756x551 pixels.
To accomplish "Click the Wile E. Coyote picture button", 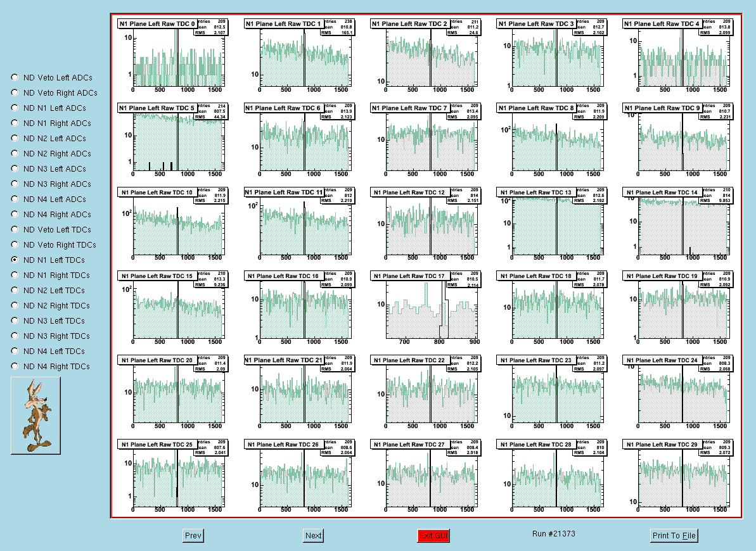I will (x=35, y=415).
